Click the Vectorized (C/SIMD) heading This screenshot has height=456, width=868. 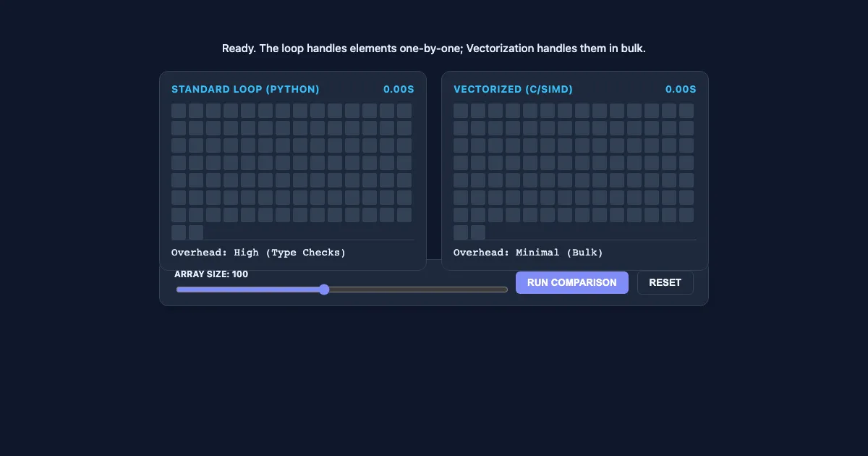513,89
